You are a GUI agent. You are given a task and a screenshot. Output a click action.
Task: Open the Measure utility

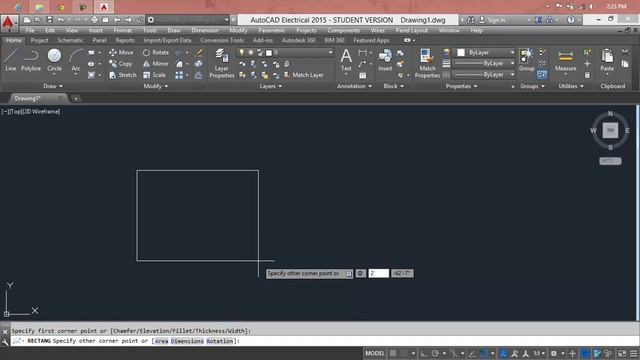(x=565, y=60)
